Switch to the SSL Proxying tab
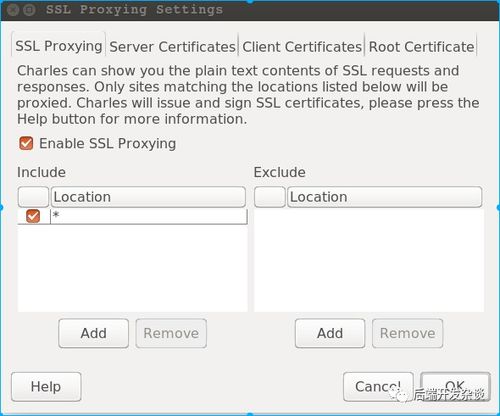Screen dimensions: 500x416 click(59, 46)
